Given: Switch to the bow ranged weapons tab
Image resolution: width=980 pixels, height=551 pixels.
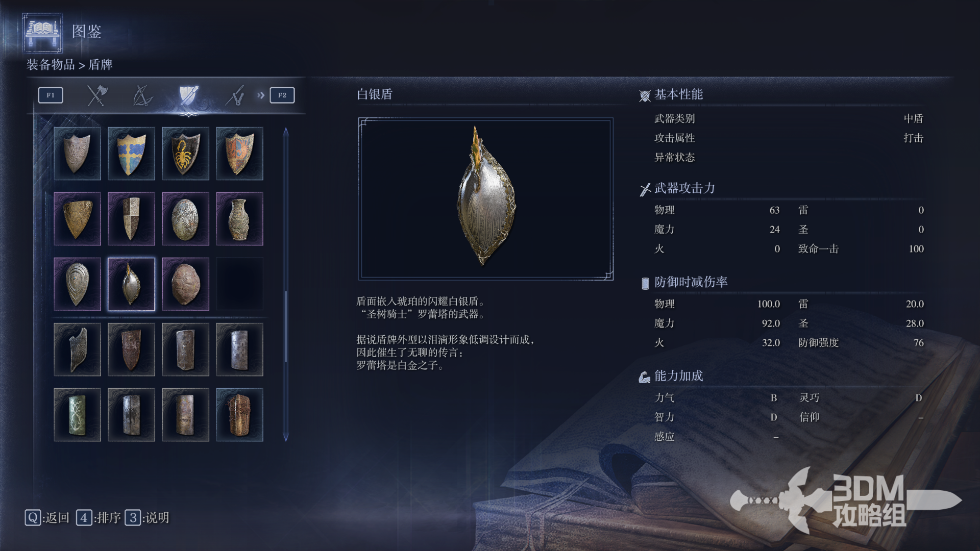Looking at the screenshot, I should (142, 95).
